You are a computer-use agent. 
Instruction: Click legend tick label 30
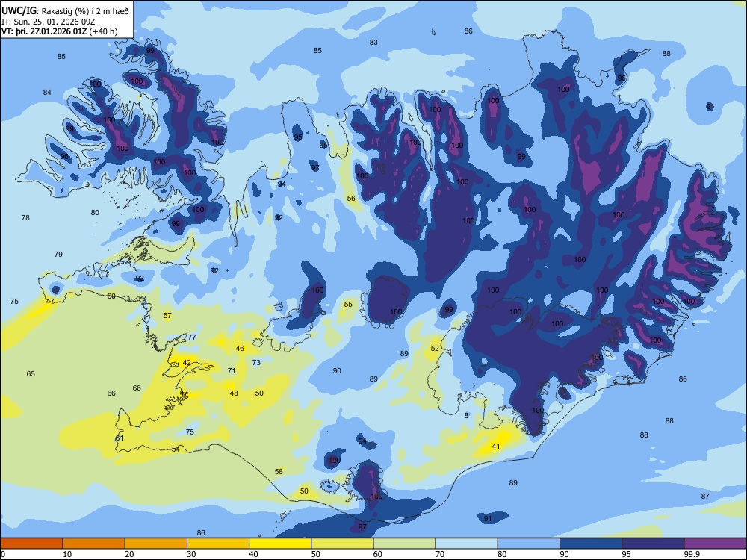[191, 554]
